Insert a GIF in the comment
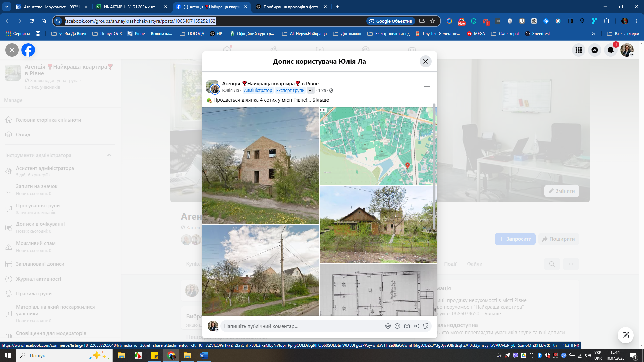This screenshot has width=644, height=362. tap(416, 326)
